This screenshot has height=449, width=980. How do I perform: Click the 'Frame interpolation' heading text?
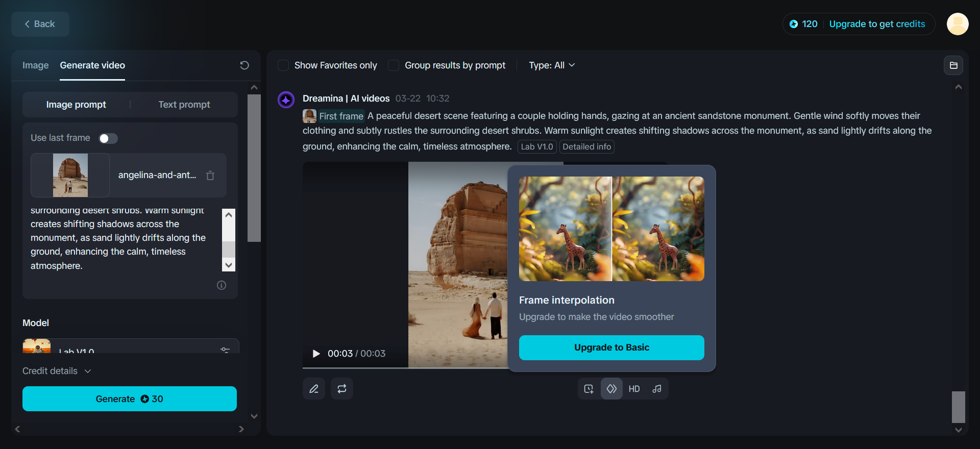(x=567, y=300)
